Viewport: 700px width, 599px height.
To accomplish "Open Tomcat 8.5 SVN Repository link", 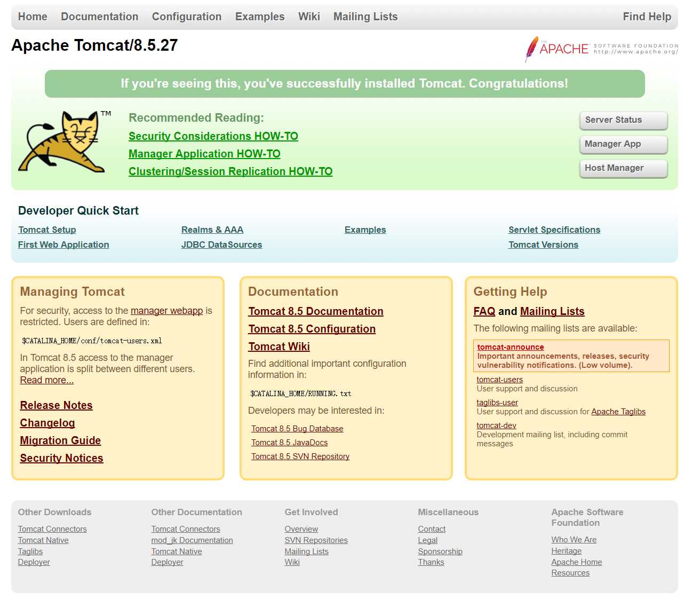I will tap(300, 456).
